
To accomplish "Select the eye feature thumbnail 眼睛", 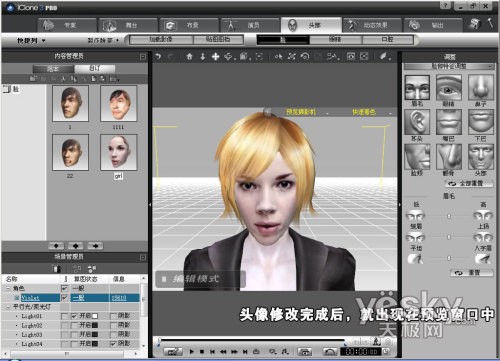I will [449, 87].
